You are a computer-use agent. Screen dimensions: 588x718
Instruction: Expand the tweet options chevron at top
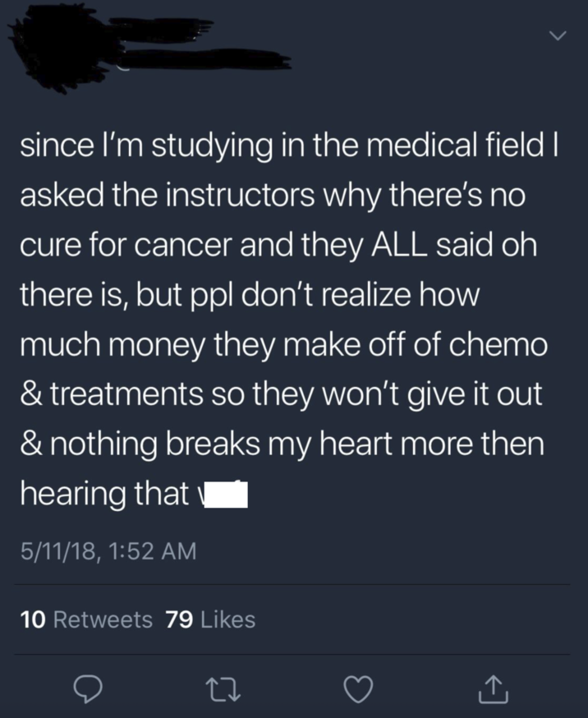(558, 37)
